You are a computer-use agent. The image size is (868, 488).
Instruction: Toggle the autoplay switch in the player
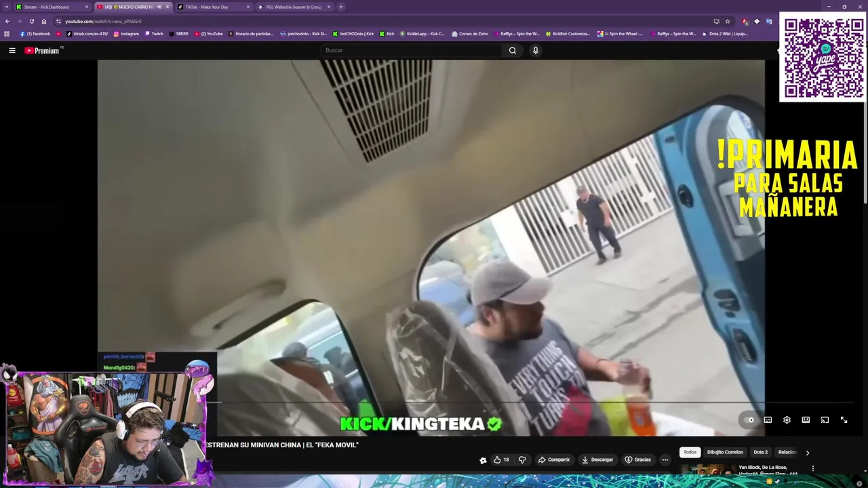(x=749, y=420)
